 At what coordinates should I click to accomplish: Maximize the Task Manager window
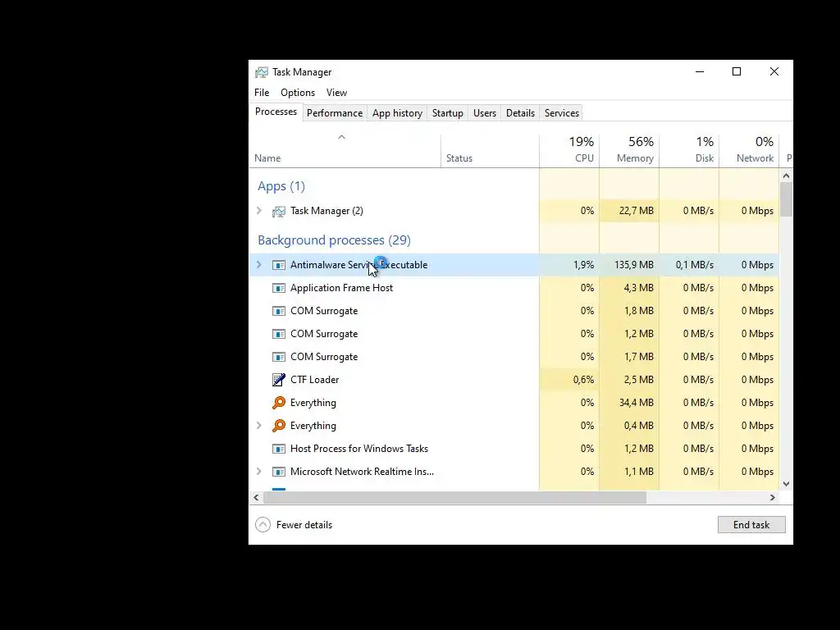737,72
